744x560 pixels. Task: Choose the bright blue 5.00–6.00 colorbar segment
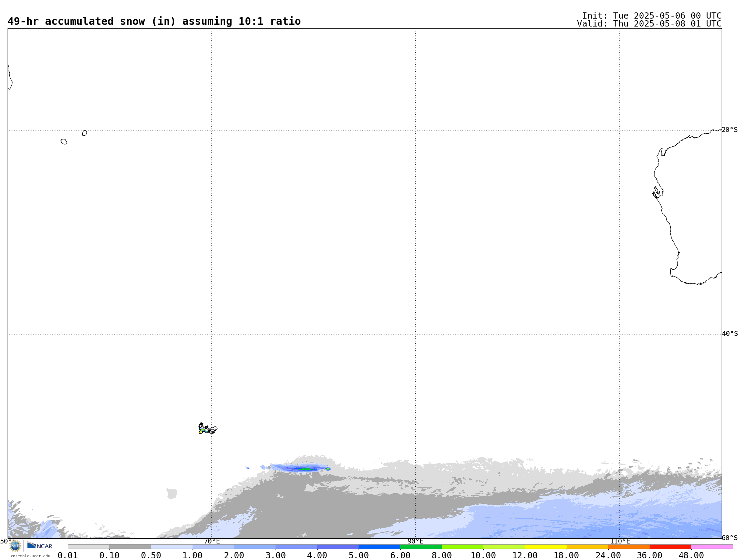379,547
